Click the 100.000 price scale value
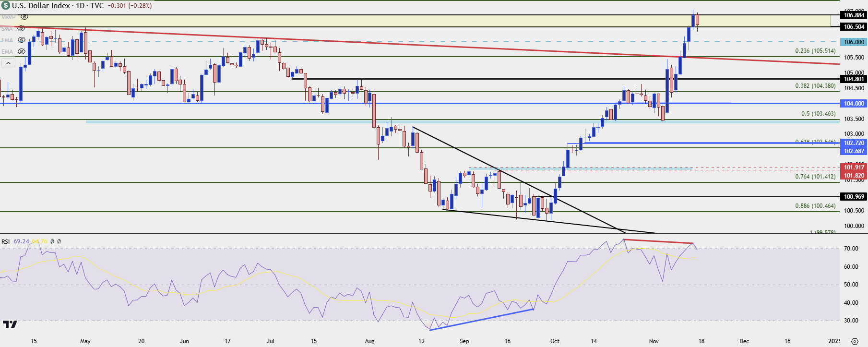Image resolution: width=868 pixels, height=347 pixels. 854,226
